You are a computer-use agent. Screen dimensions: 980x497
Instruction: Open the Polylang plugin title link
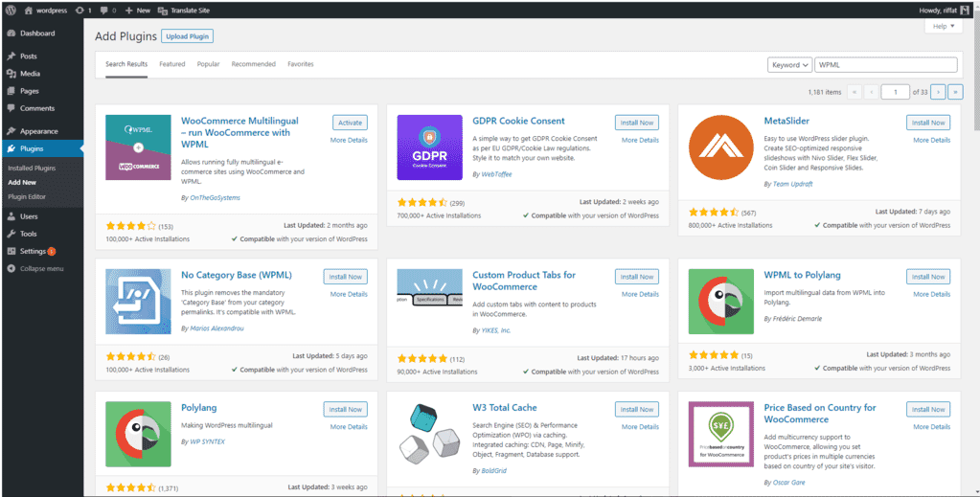click(198, 408)
